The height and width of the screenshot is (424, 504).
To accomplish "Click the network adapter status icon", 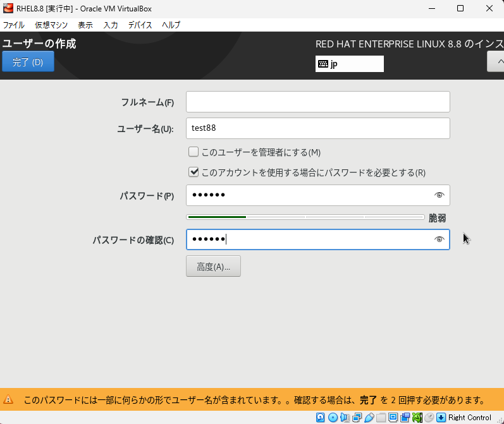I will pyautogui.click(x=357, y=417).
